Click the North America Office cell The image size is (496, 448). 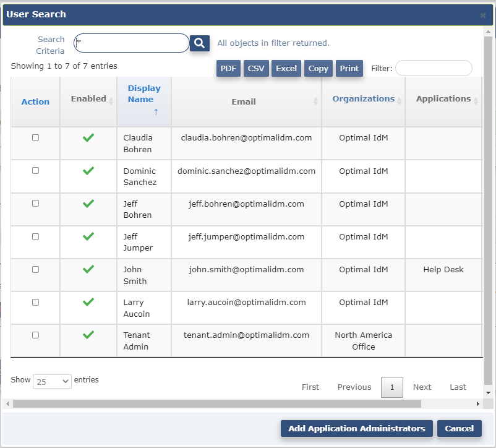[x=364, y=341]
